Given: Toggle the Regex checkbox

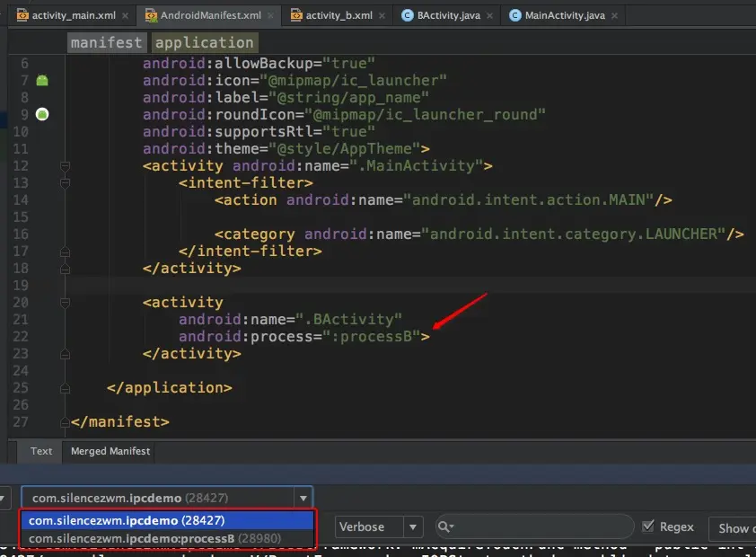Looking at the screenshot, I should coord(649,526).
